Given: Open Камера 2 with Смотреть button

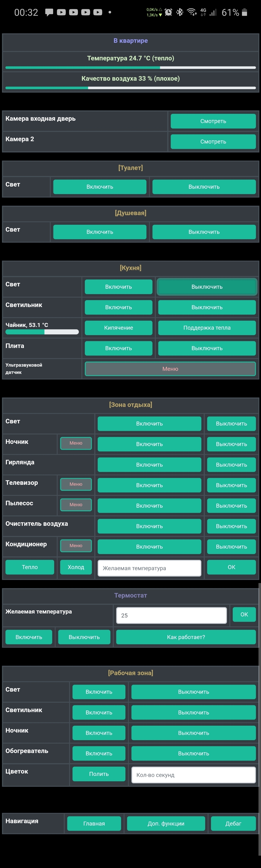Looking at the screenshot, I should 213,142.
